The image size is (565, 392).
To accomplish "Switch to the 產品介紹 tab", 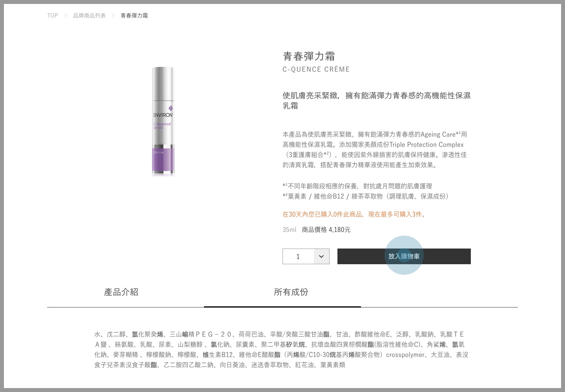I will click(121, 292).
